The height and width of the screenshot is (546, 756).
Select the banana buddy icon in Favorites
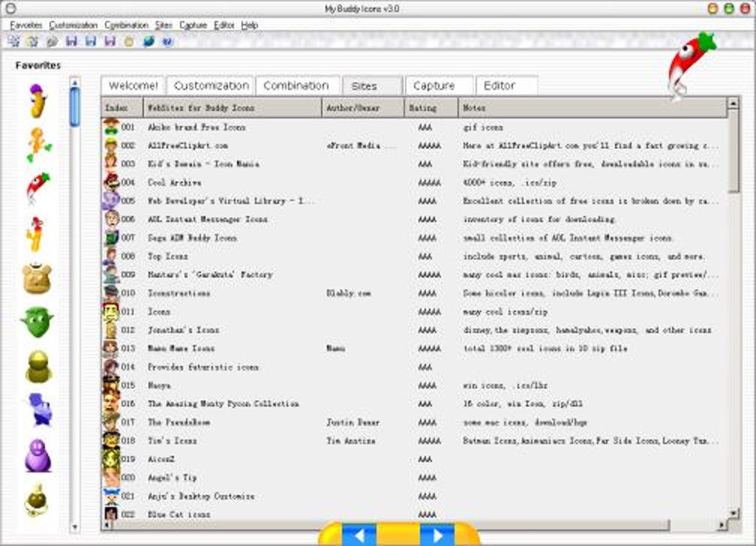point(39,100)
